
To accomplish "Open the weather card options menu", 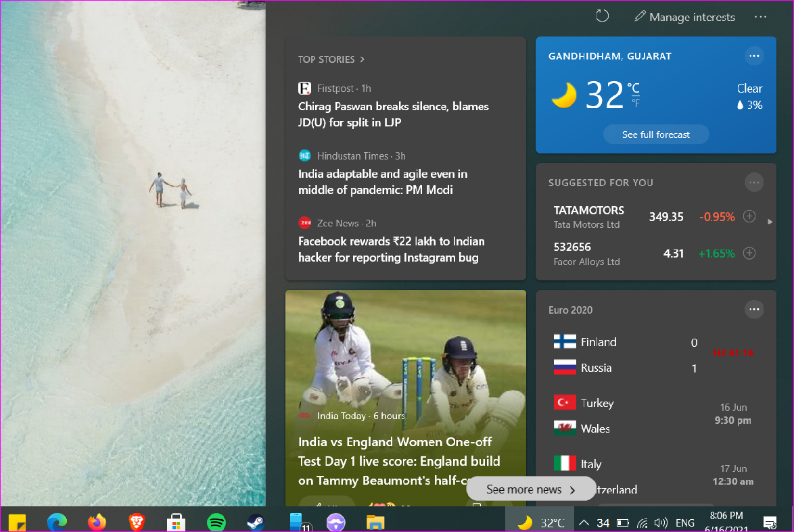I will [753, 56].
